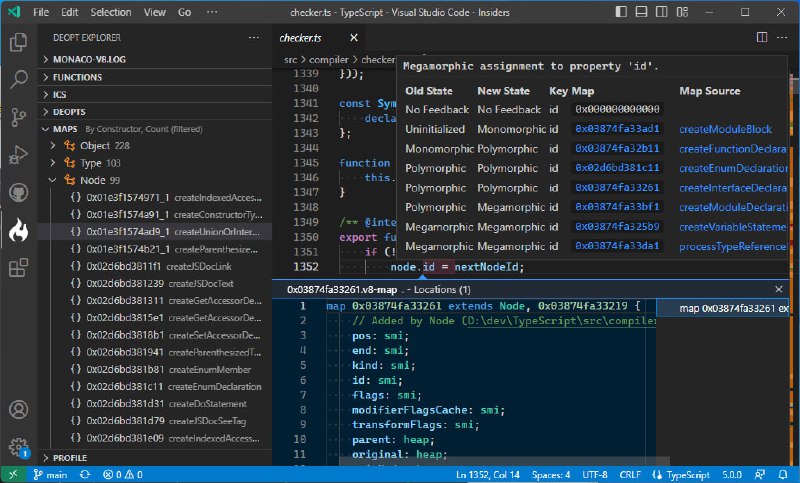Image resolution: width=800 pixels, height=483 pixels.
Task: Open the Explorer view in activity bar
Action: [18, 42]
